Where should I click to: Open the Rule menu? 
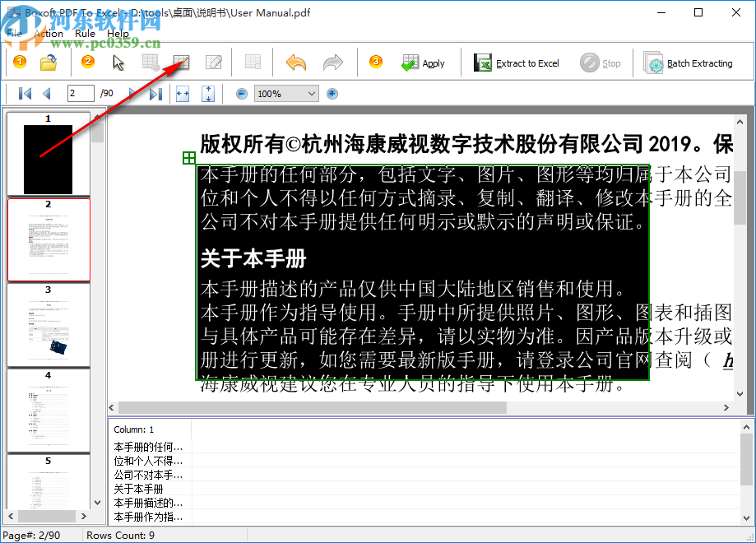[84, 34]
